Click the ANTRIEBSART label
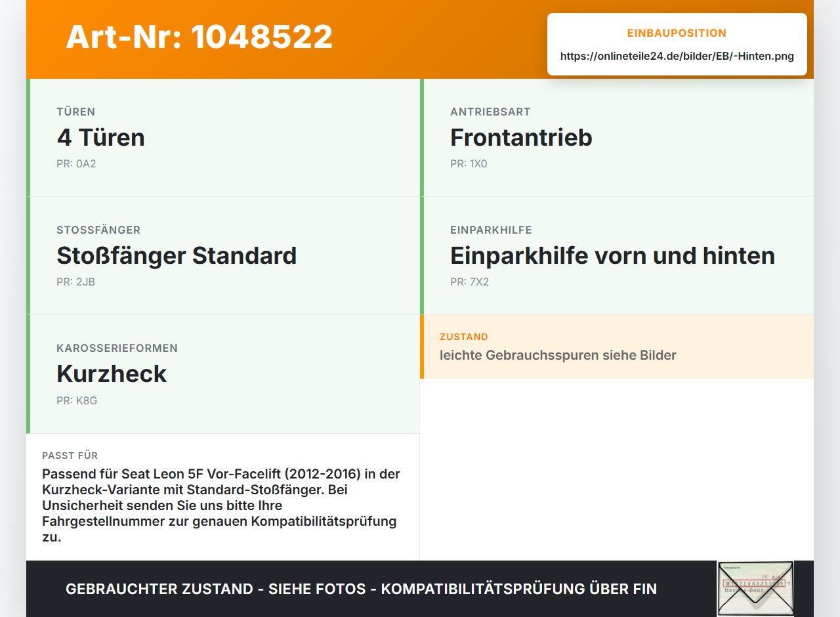Screen dimensions: 840x617 (490, 112)
